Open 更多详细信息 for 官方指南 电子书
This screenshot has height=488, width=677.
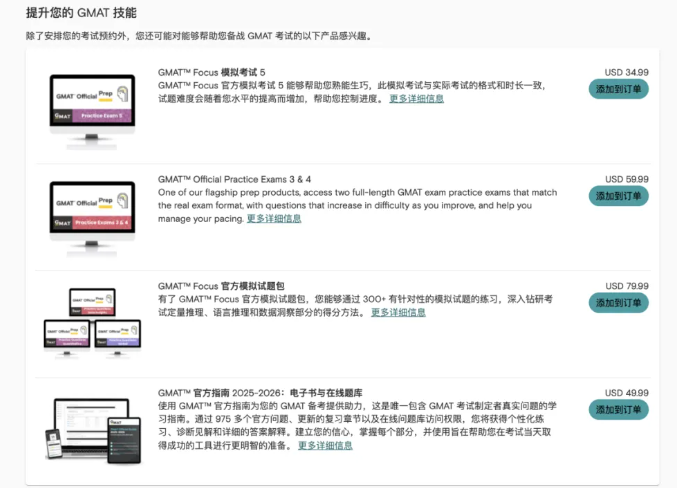click(325, 445)
